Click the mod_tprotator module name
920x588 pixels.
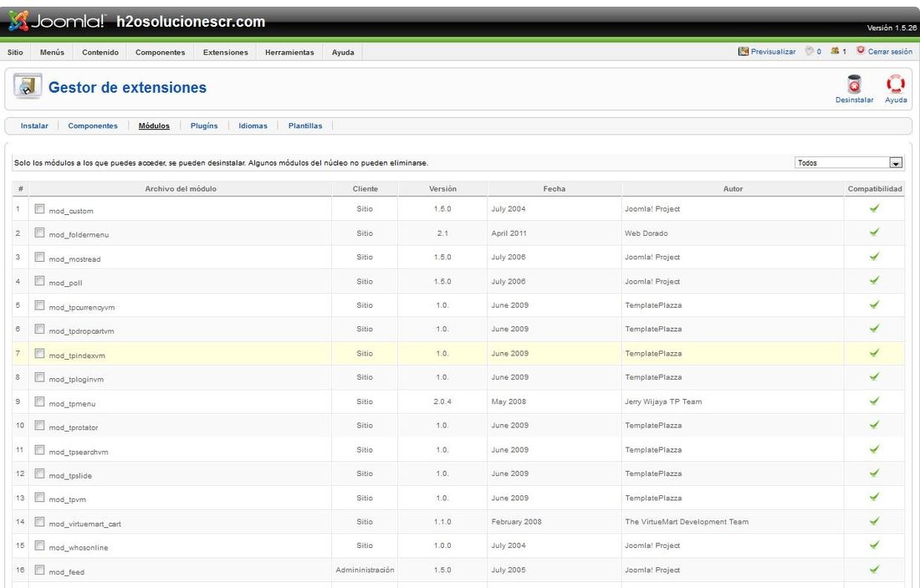[74, 427]
